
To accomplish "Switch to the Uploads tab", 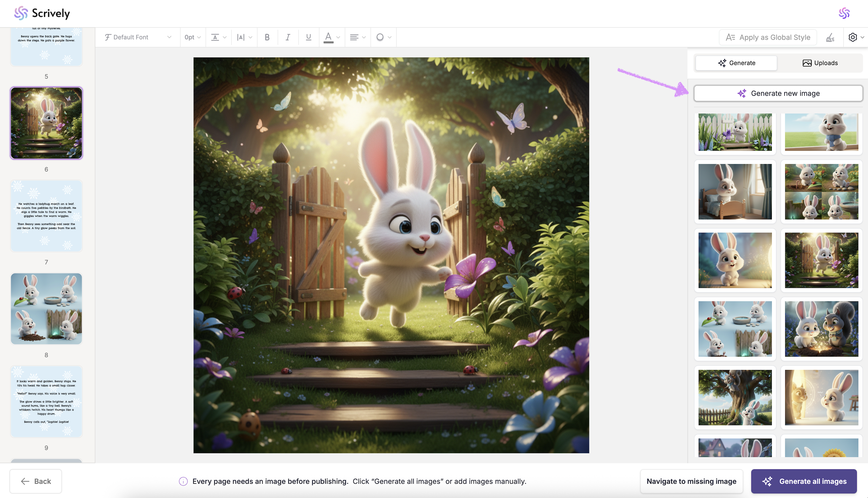I will tap(820, 63).
